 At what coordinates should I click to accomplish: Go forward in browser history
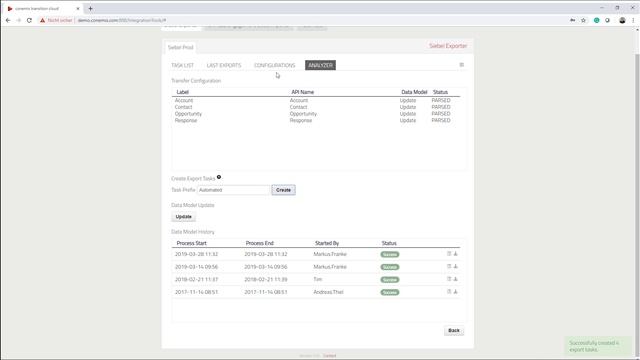point(18,20)
